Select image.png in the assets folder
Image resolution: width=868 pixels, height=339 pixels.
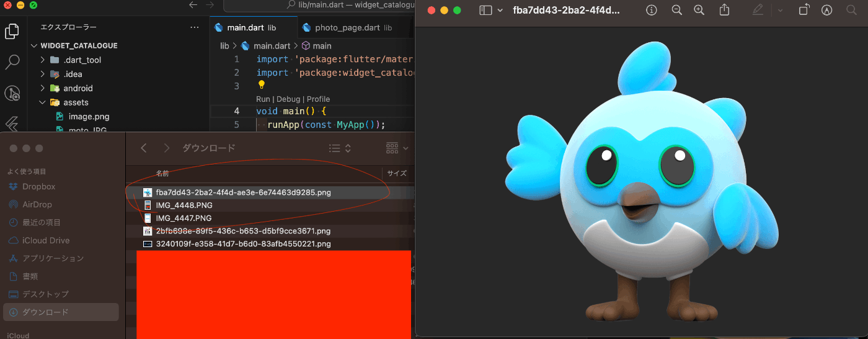(x=89, y=117)
